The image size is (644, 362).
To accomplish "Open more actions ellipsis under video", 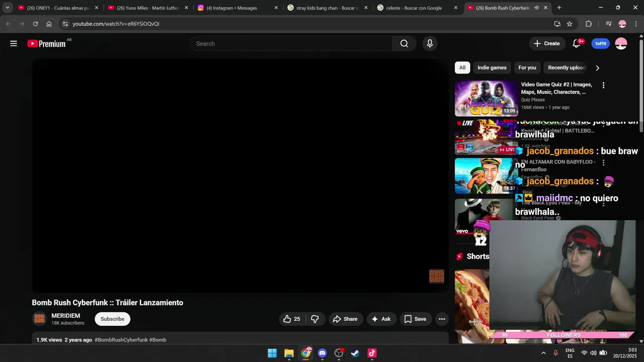I will click(x=442, y=319).
